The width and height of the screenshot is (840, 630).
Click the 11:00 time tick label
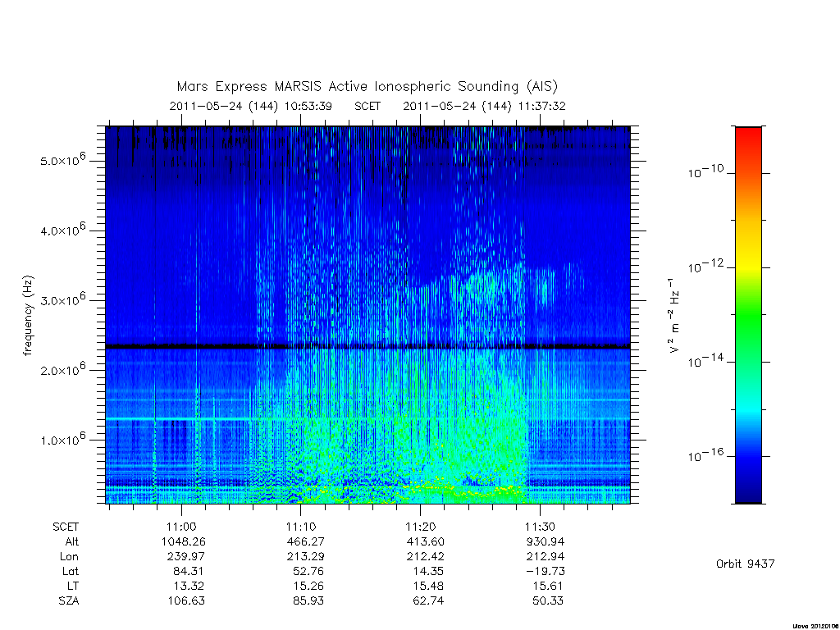click(x=181, y=527)
